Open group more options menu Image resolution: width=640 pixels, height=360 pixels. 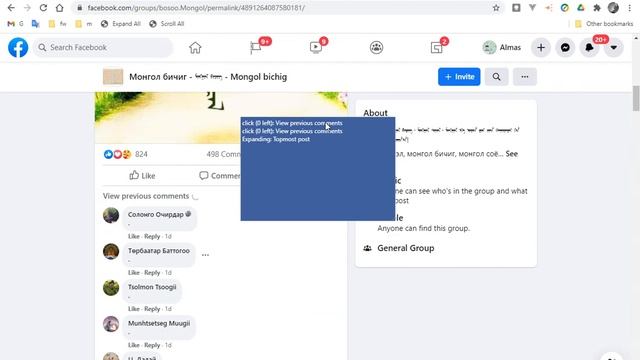[x=524, y=77]
